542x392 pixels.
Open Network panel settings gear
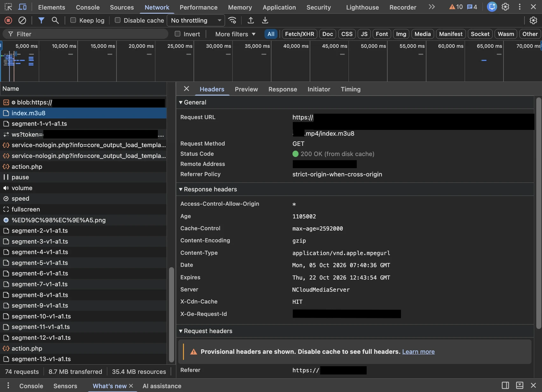pyautogui.click(x=533, y=20)
